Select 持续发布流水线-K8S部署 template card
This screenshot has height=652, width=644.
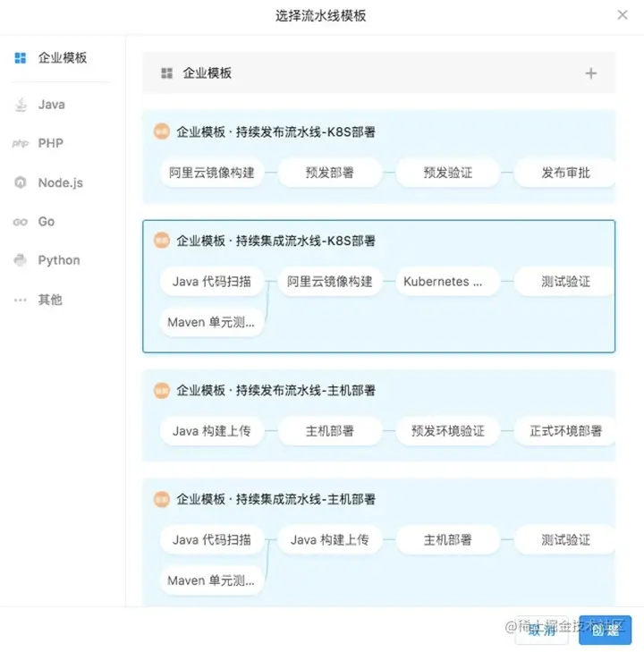[x=275, y=132]
